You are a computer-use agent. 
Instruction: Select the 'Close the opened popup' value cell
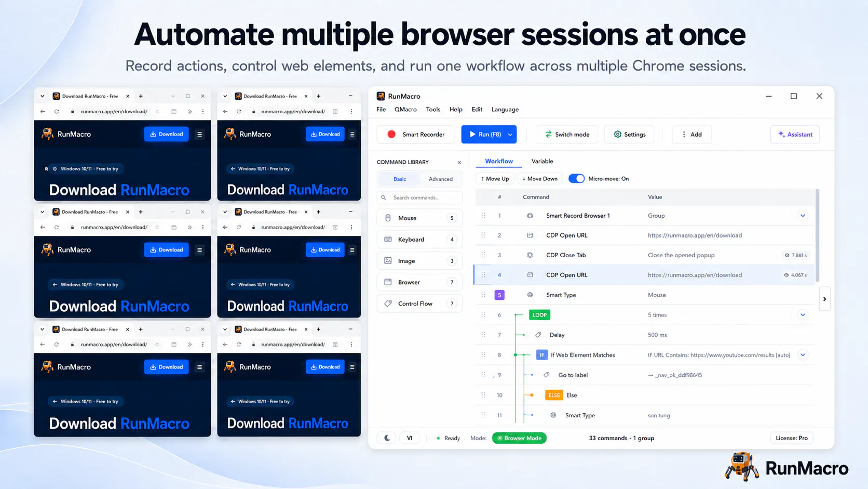681,255
